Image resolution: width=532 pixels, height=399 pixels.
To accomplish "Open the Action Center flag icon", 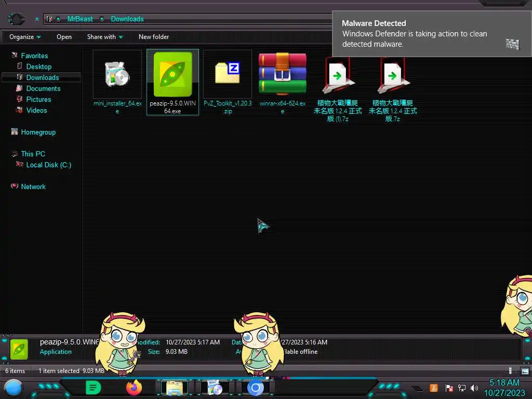I will tap(449, 388).
